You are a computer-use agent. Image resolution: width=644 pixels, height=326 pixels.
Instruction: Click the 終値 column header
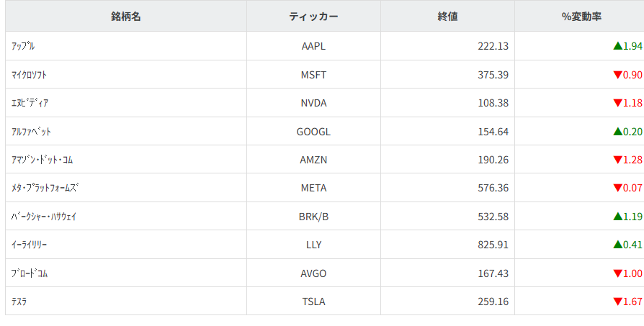coord(447,17)
